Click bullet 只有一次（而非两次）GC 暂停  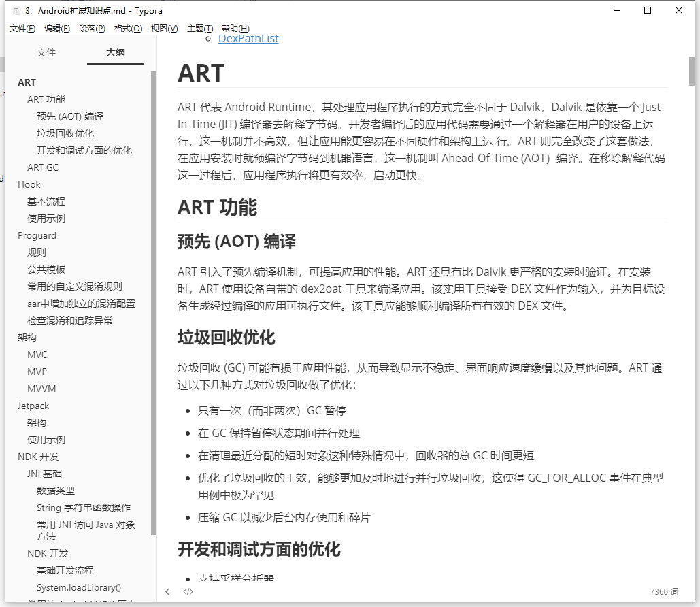click(272, 411)
